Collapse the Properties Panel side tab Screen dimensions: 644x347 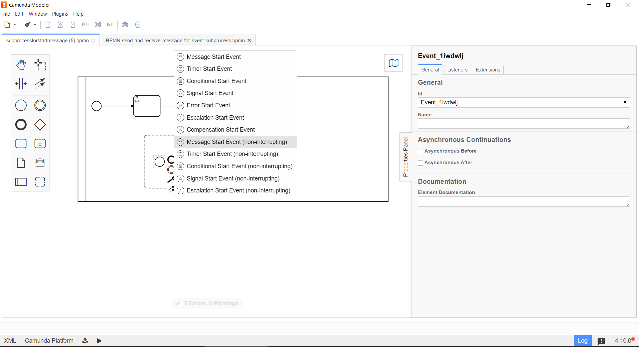405,157
